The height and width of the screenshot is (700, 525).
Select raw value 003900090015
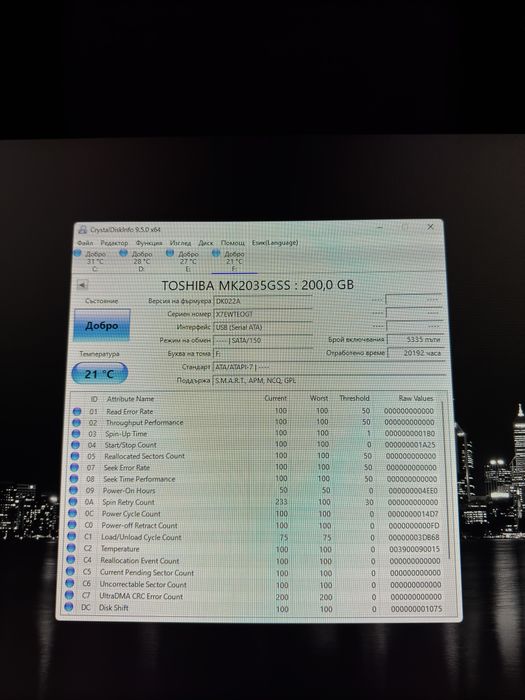(414, 549)
